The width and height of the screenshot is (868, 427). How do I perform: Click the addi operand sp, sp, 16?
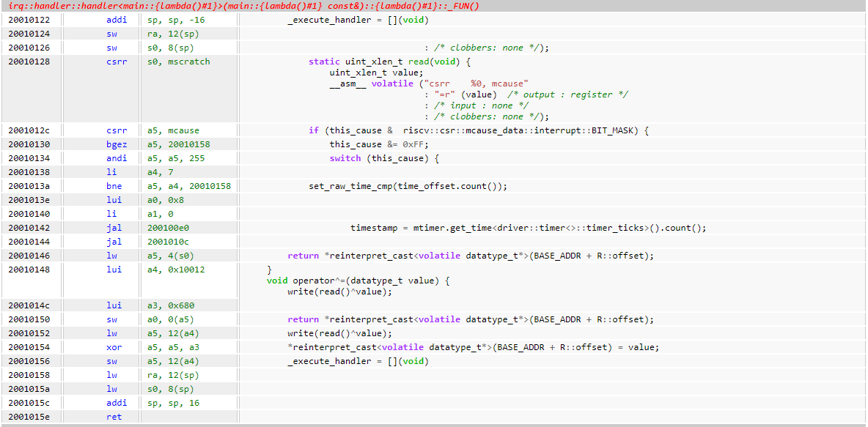173,403
